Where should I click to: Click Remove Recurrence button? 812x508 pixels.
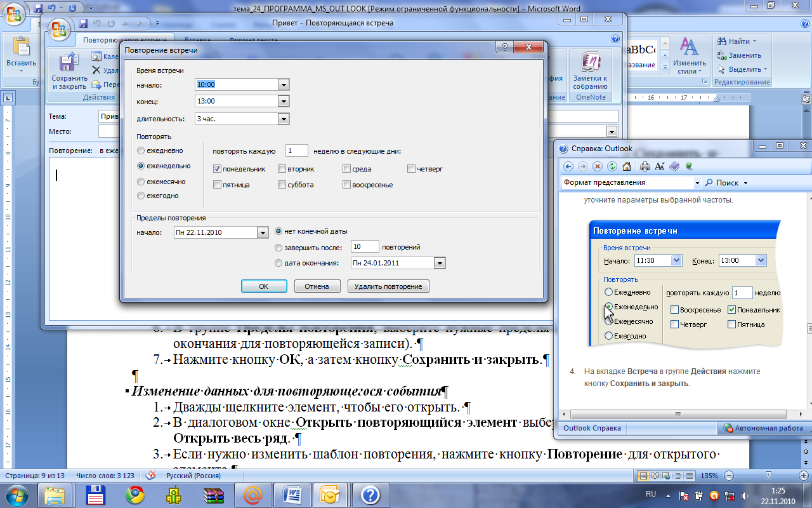[x=388, y=286]
